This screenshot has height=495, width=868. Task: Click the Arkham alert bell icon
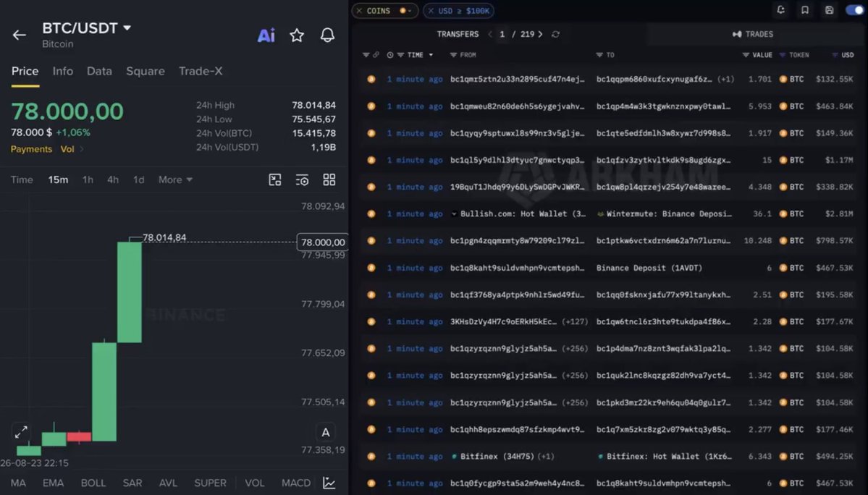coord(780,10)
